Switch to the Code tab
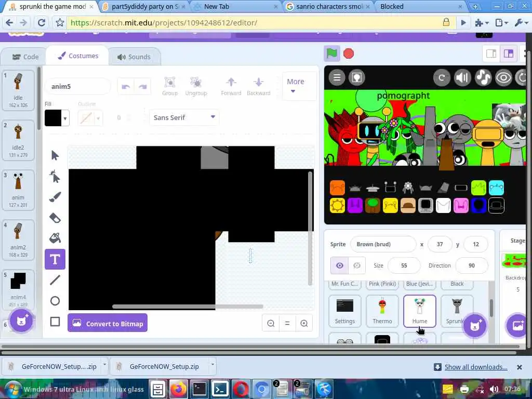Viewport: 532px width, 399px height. (25, 57)
